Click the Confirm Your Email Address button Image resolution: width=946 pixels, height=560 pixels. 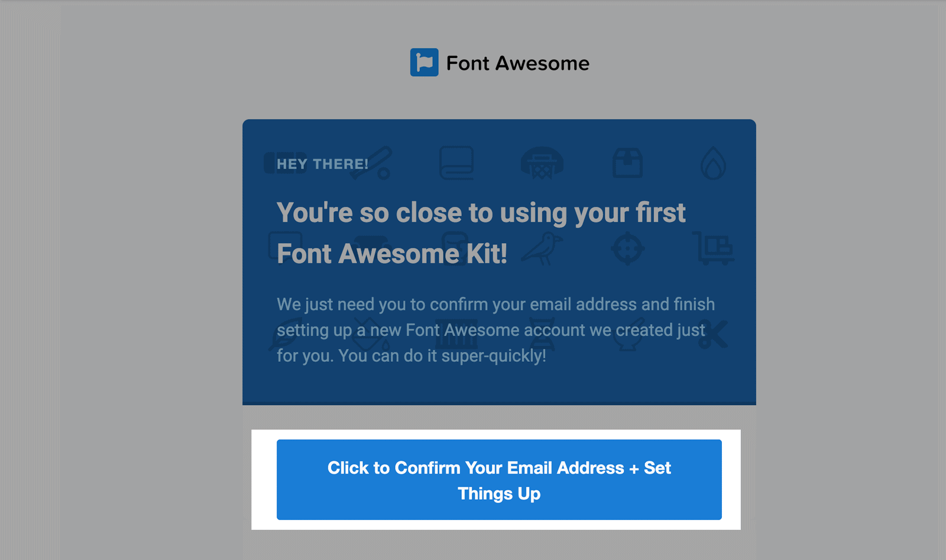[x=499, y=480]
